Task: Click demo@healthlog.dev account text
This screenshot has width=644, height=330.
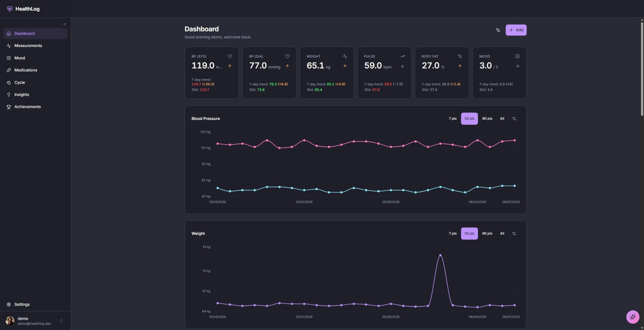Action: click(34, 324)
